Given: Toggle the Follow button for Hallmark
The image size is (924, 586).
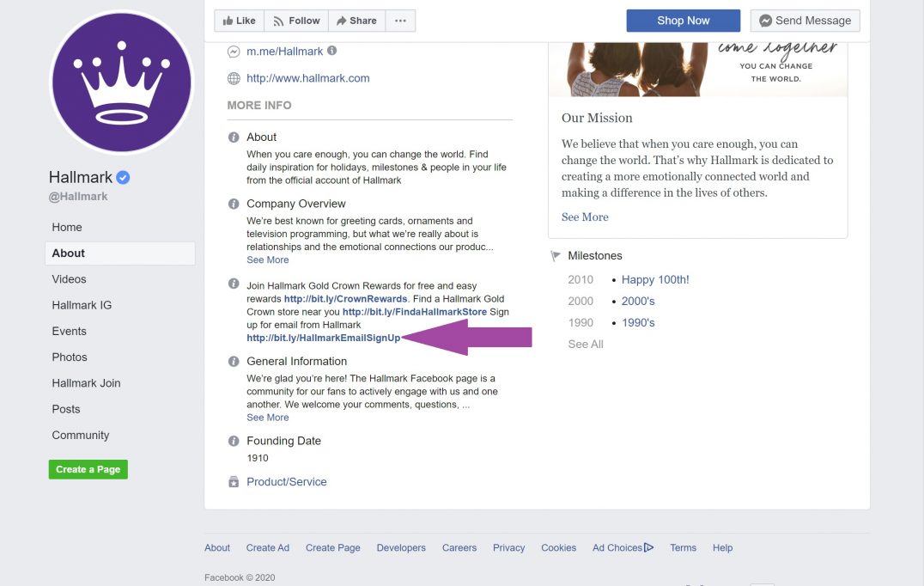Looking at the screenshot, I should 295,20.
